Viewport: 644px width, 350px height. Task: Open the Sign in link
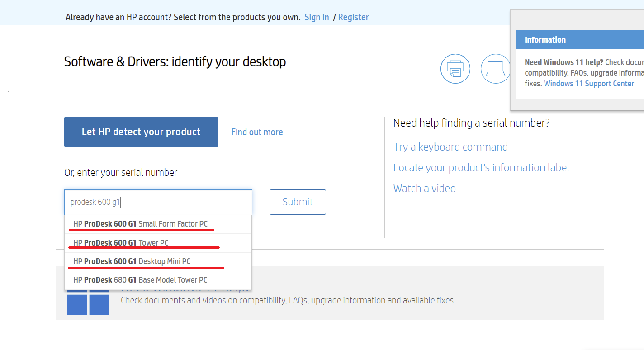point(317,17)
